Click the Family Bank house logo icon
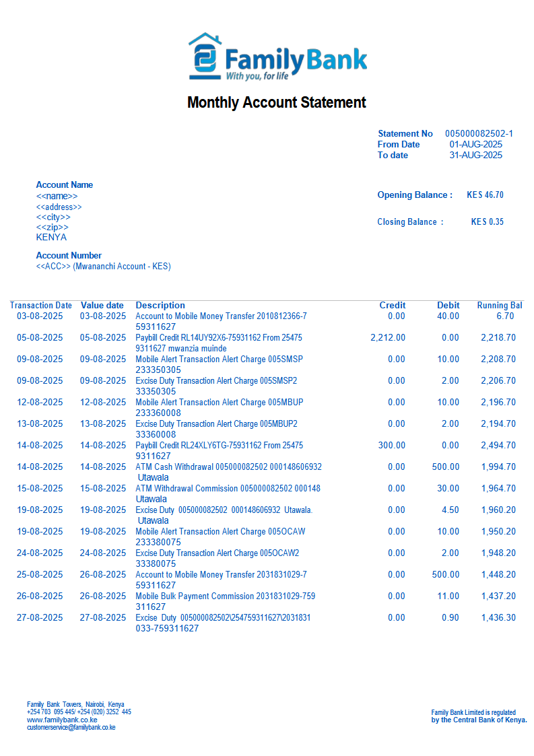Screen dimensions: 534x756 [x=205, y=56]
